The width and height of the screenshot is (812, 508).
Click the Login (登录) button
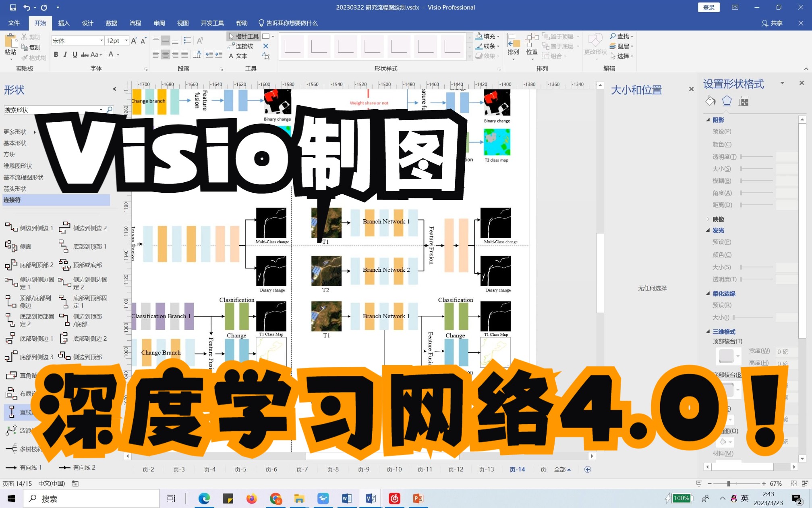click(708, 7)
